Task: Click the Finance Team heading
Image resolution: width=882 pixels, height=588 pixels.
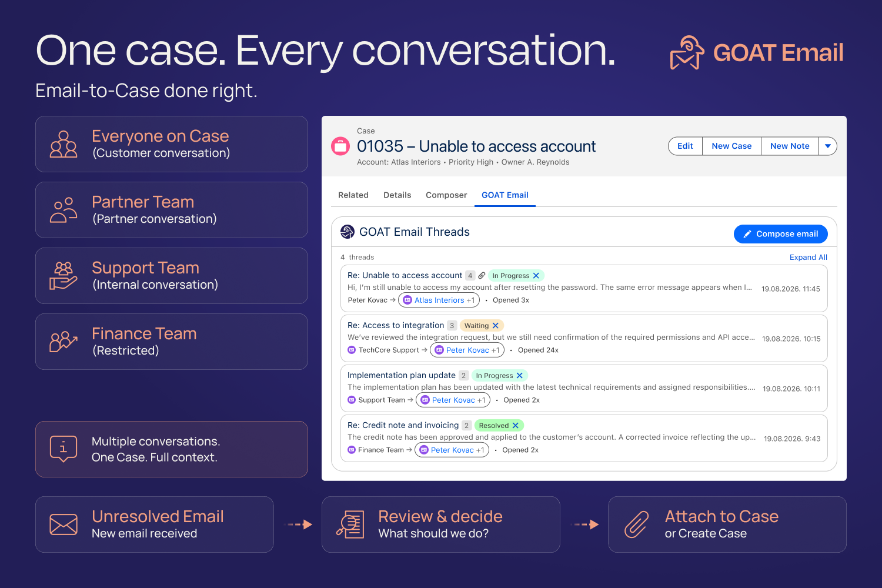Action: coord(144,333)
